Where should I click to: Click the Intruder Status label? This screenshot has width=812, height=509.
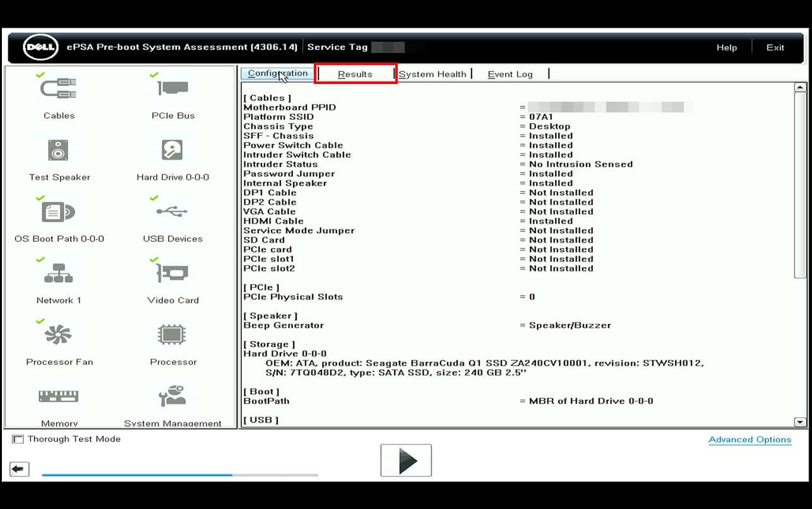tap(280, 164)
